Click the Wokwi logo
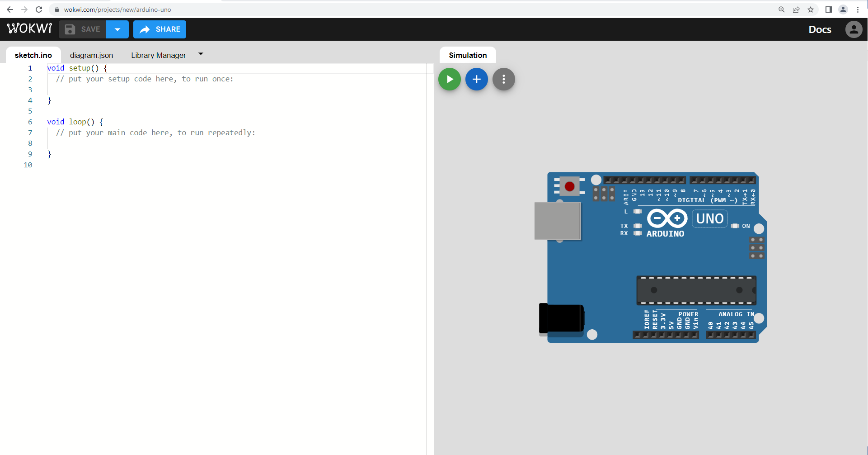The height and width of the screenshot is (455, 868). point(29,29)
